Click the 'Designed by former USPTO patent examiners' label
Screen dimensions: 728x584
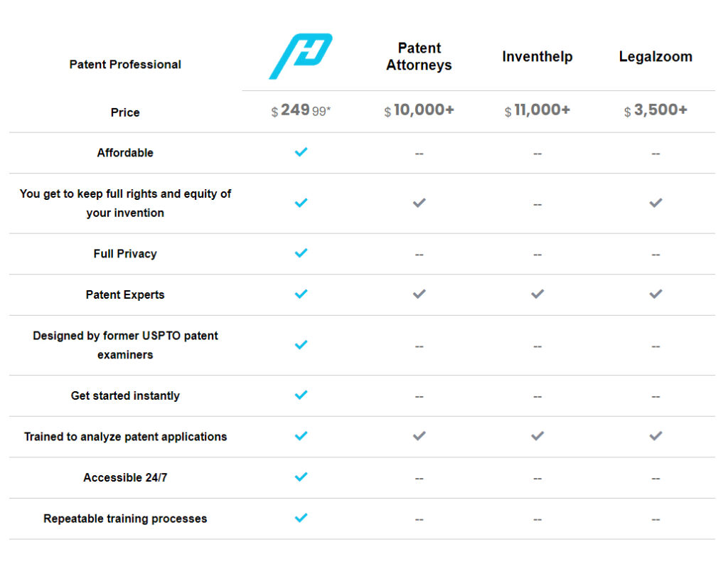(125, 345)
